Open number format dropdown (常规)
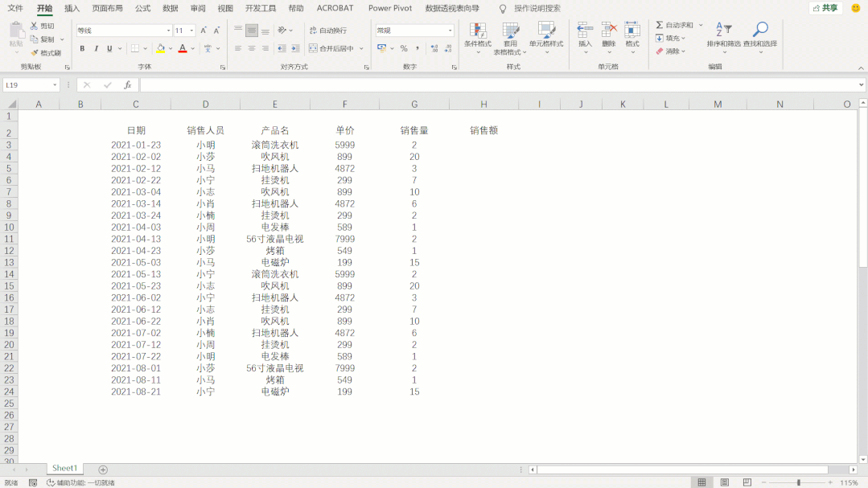 [x=450, y=31]
